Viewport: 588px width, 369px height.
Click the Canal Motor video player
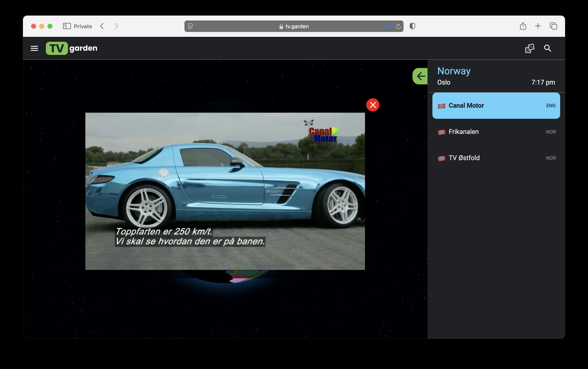pos(225,191)
